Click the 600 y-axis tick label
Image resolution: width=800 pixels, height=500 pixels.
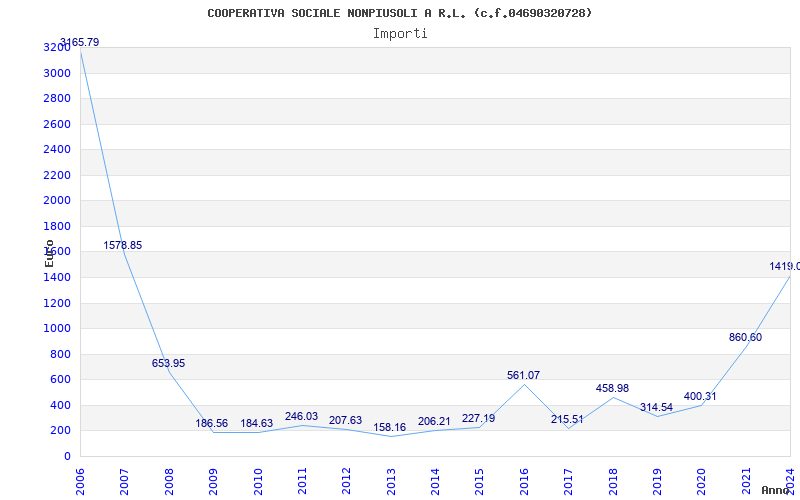[x=61, y=380]
